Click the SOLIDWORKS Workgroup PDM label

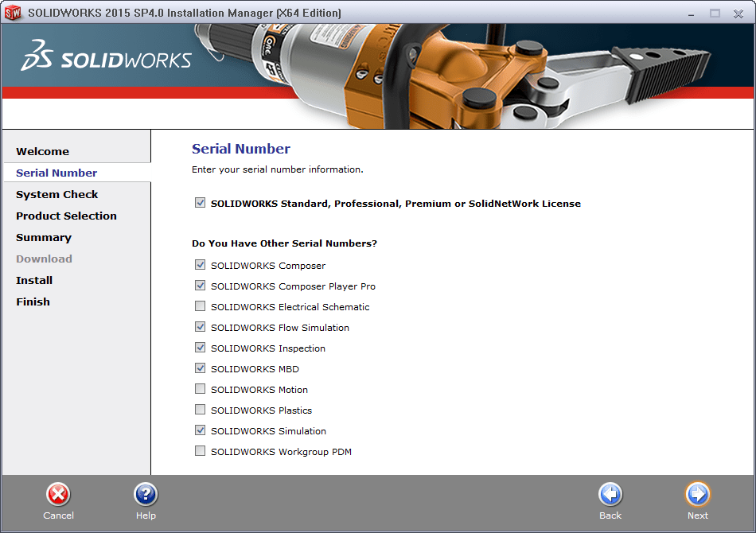(281, 452)
